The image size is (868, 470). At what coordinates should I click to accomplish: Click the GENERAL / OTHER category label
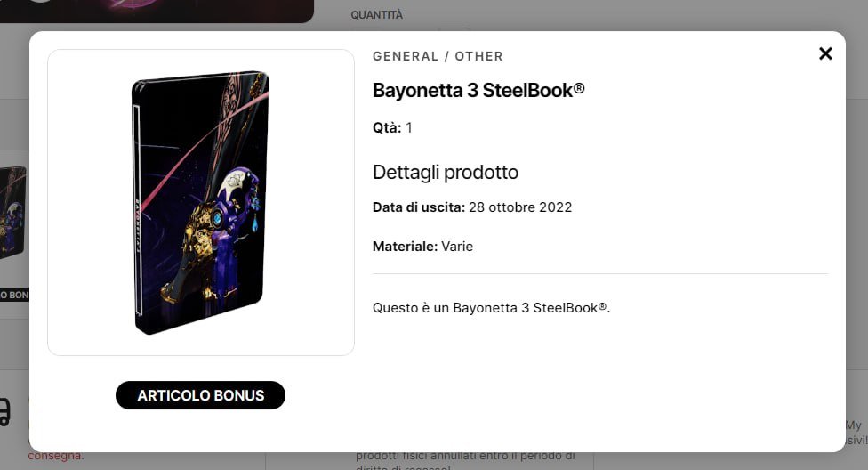[438, 56]
